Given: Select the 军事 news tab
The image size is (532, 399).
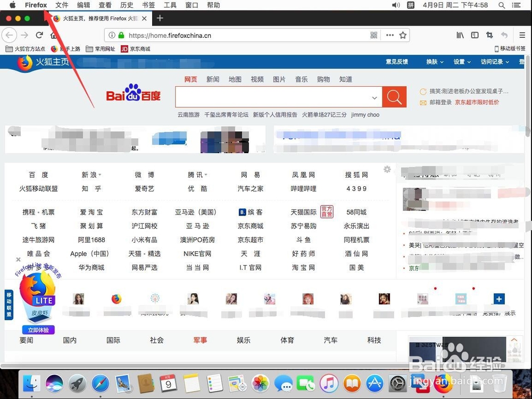Looking at the screenshot, I should pos(200,340).
